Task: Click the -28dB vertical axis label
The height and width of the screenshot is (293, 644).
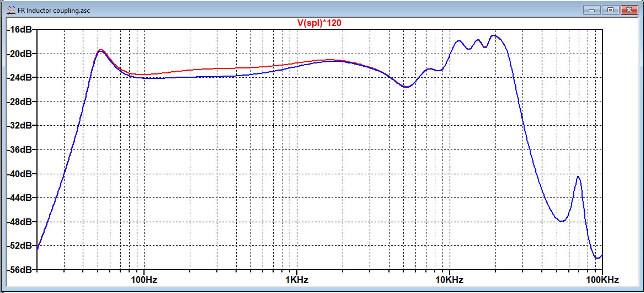Action: click(20, 102)
